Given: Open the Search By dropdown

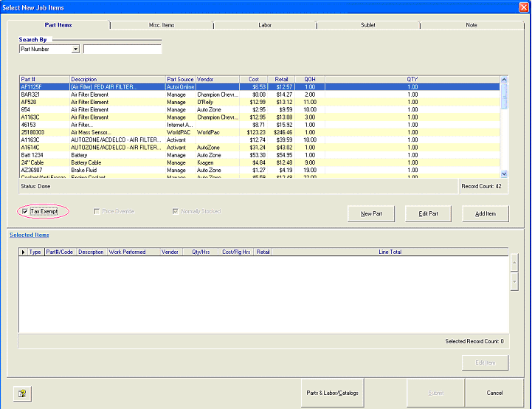Looking at the screenshot, I should (x=75, y=49).
